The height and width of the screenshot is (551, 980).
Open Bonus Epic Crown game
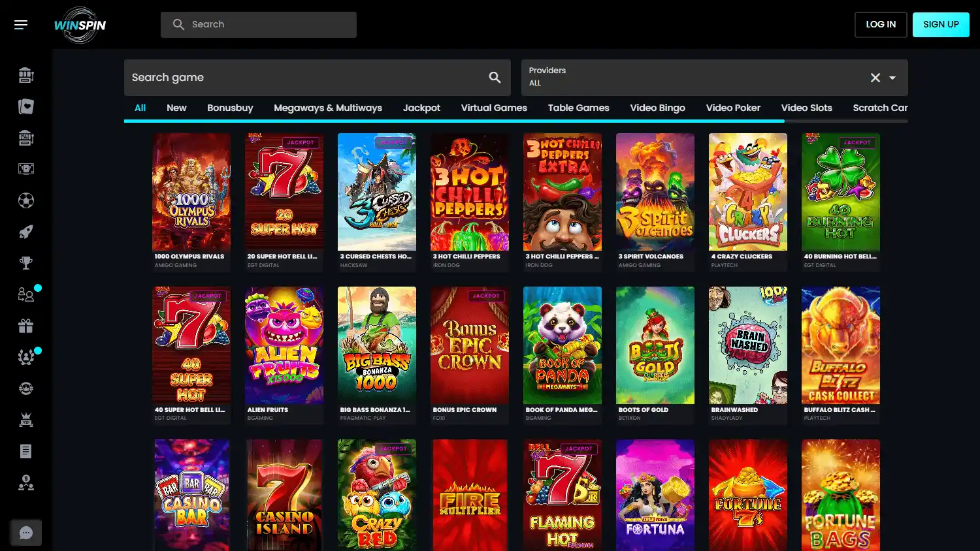pyautogui.click(x=470, y=345)
